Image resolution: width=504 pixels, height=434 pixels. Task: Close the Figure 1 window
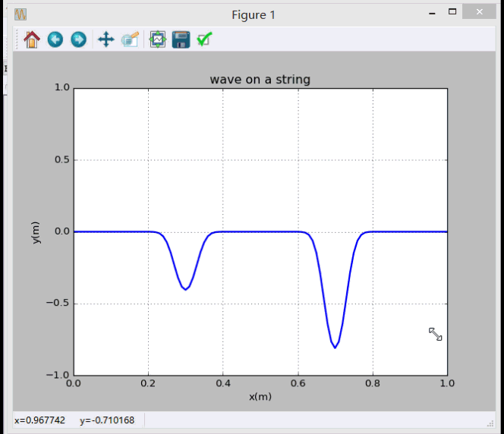(x=479, y=12)
